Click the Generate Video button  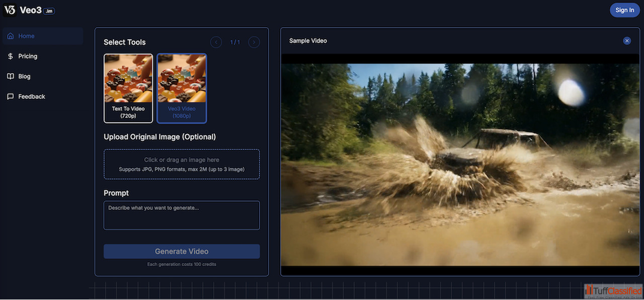point(182,251)
